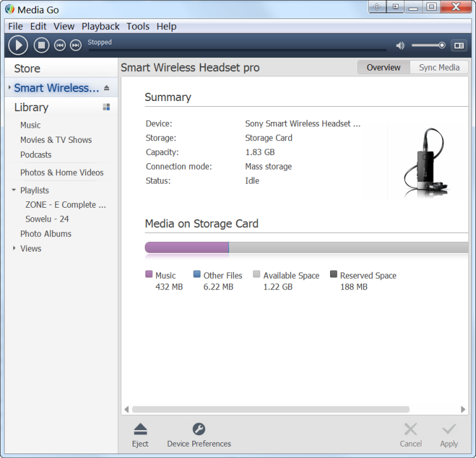
Task: Click the Available Space legend swatch
Action: (x=256, y=274)
